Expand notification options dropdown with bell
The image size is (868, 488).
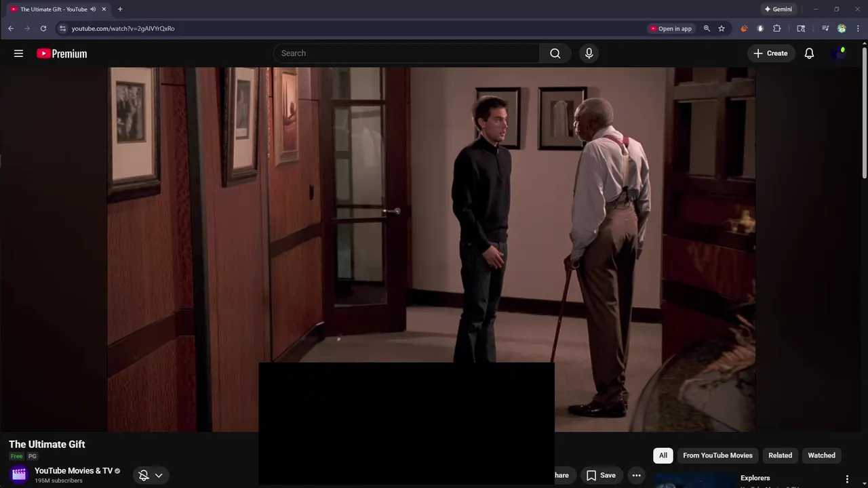coord(151,475)
